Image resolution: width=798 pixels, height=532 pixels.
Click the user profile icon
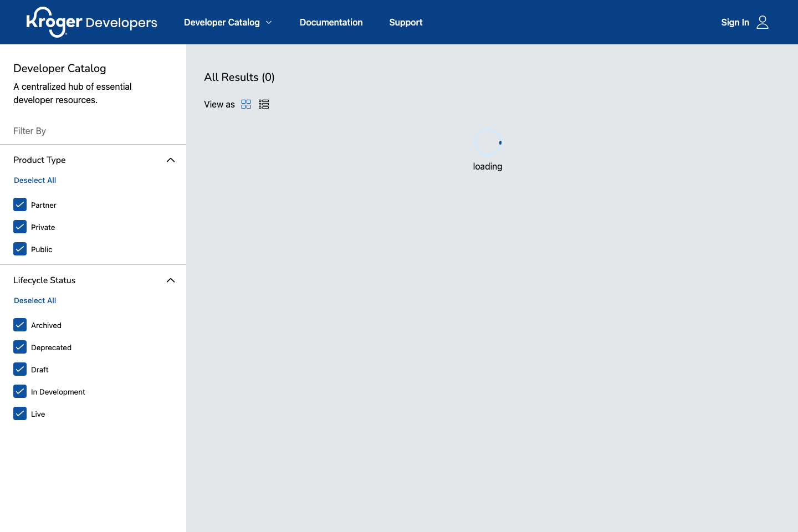[x=763, y=22]
